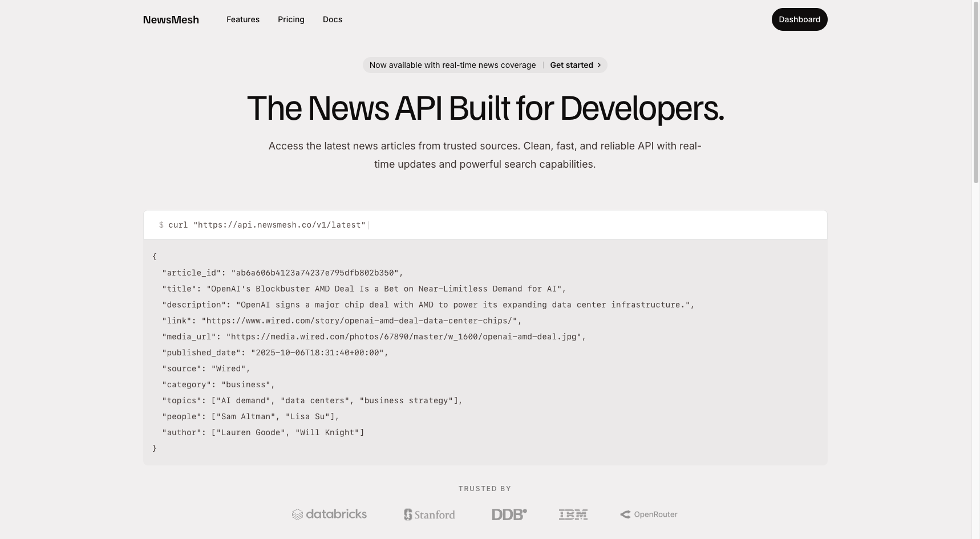Click the curl command input line

267,225
